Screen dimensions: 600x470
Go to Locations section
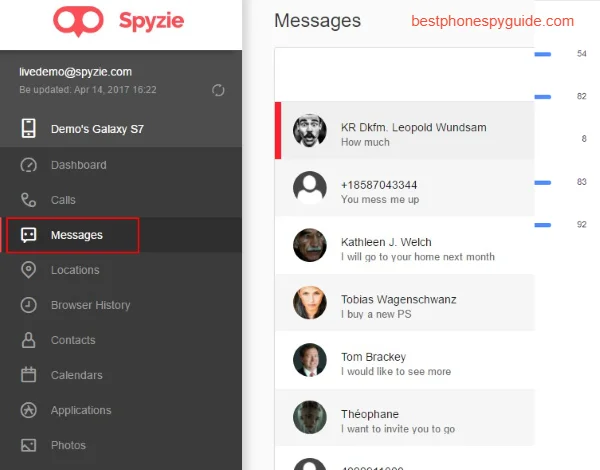pos(121,270)
